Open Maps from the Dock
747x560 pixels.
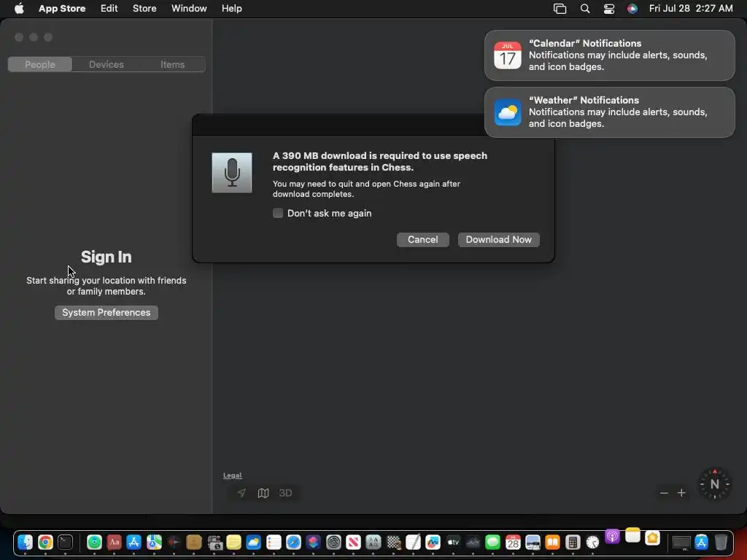(154, 542)
